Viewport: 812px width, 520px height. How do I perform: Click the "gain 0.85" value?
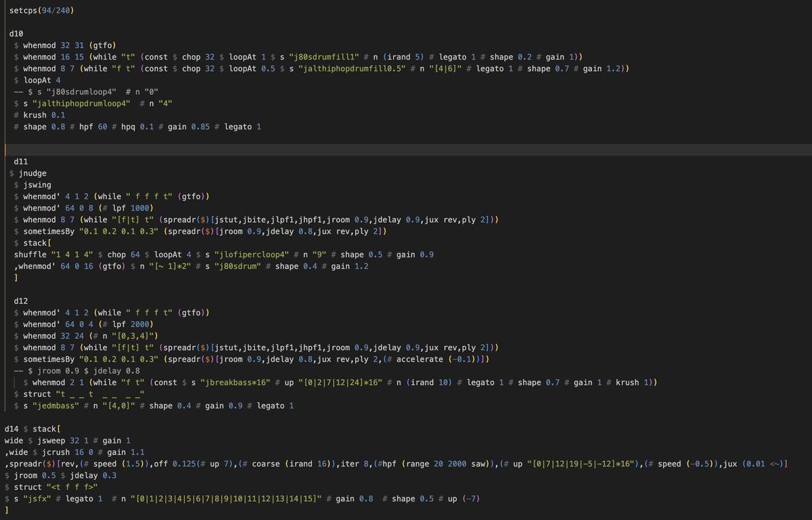pos(188,127)
